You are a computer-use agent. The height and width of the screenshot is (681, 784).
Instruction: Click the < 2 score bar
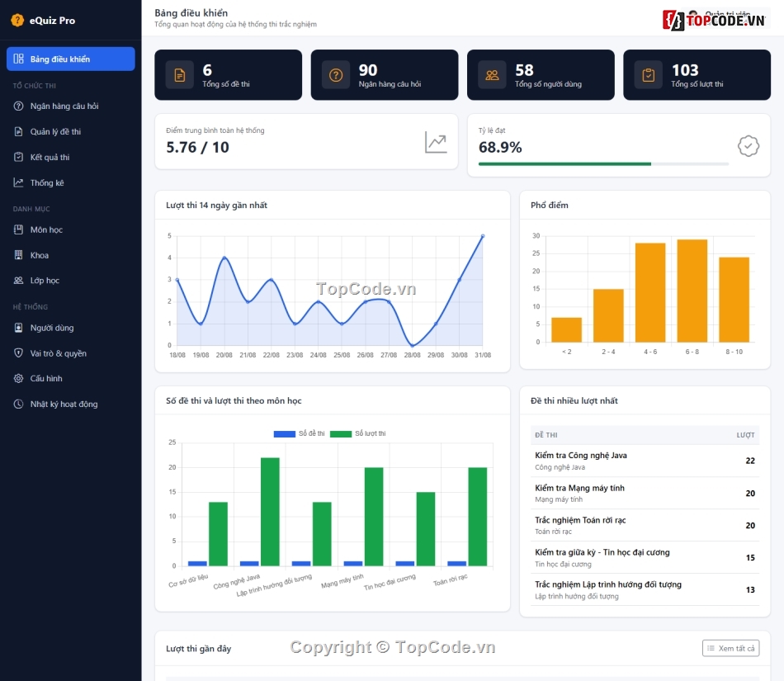click(566, 329)
